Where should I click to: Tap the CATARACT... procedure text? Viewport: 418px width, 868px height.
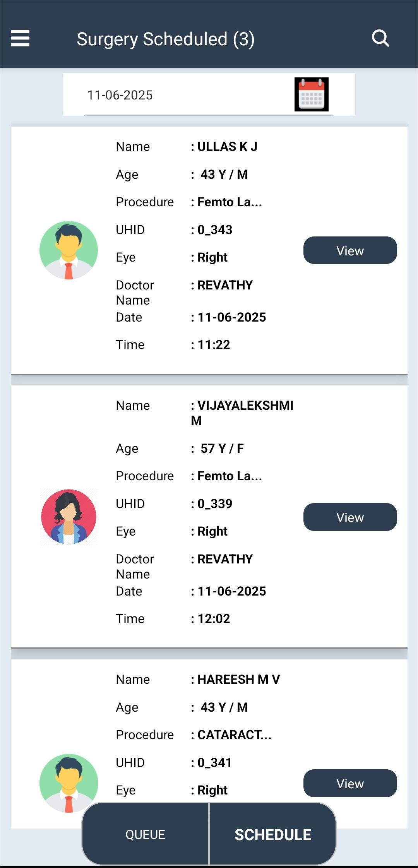[x=234, y=735]
